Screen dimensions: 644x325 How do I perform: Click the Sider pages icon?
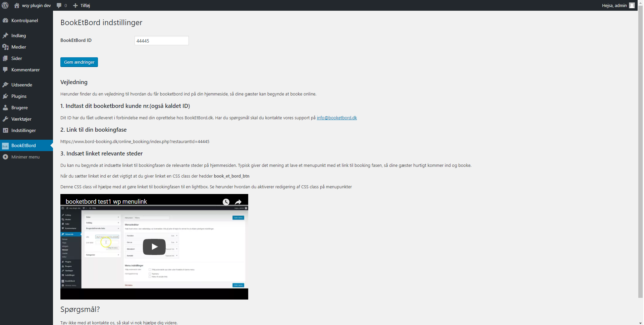(x=5, y=58)
